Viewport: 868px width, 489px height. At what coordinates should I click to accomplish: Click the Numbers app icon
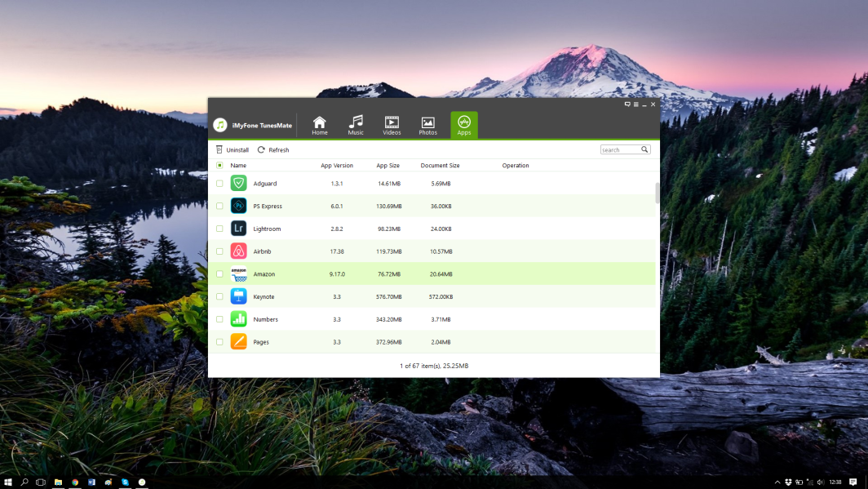(x=238, y=319)
